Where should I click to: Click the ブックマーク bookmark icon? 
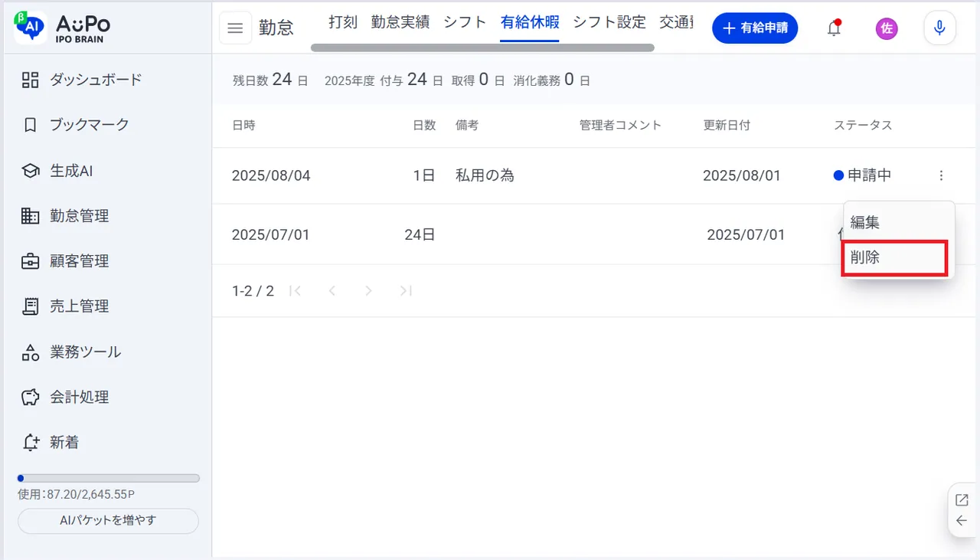(x=30, y=125)
